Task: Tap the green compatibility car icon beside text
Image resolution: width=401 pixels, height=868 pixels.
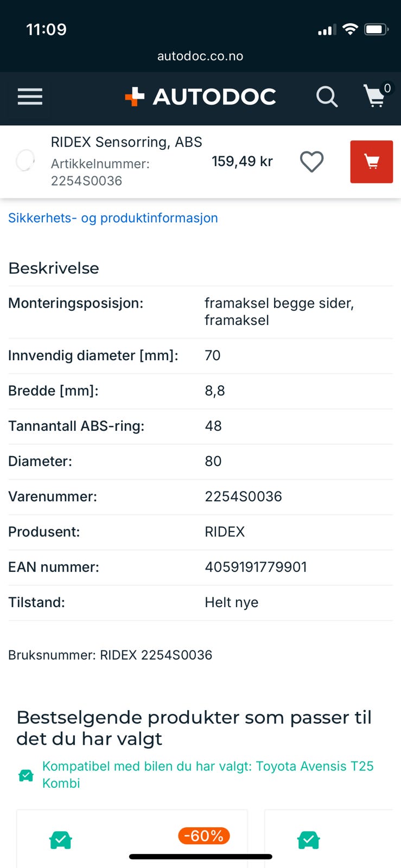Action: [x=26, y=775]
